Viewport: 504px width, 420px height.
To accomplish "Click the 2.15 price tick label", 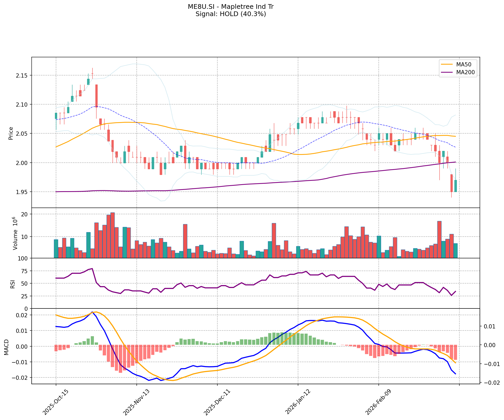I will pos(22,75).
